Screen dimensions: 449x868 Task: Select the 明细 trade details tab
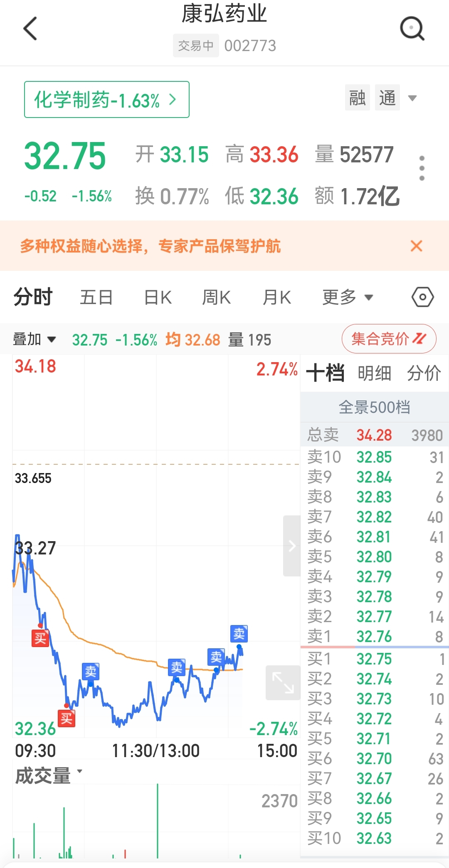374,373
